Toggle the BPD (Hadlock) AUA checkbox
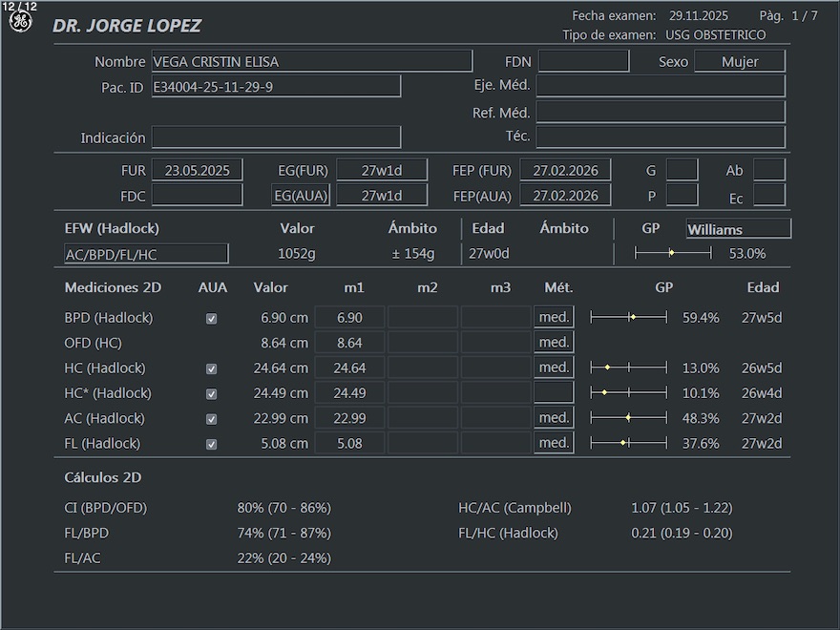Screen dimensions: 840x630 point(212,319)
